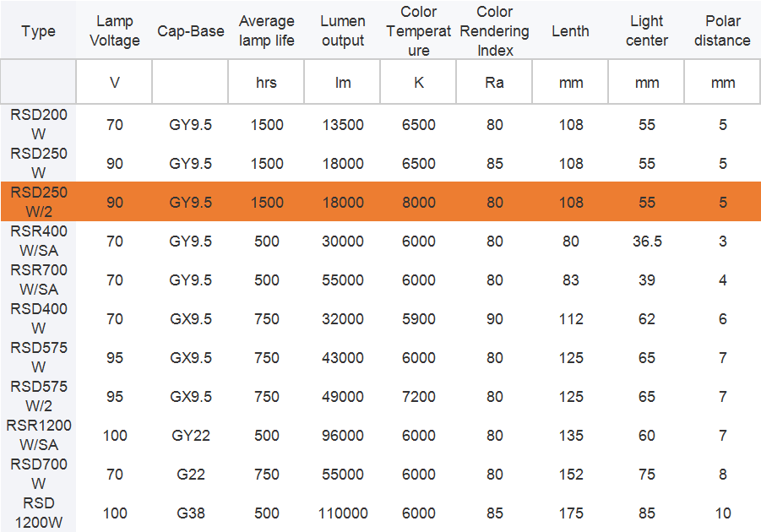This screenshot has width=761, height=532.
Task: Click length value 112
Action: click(571, 319)
